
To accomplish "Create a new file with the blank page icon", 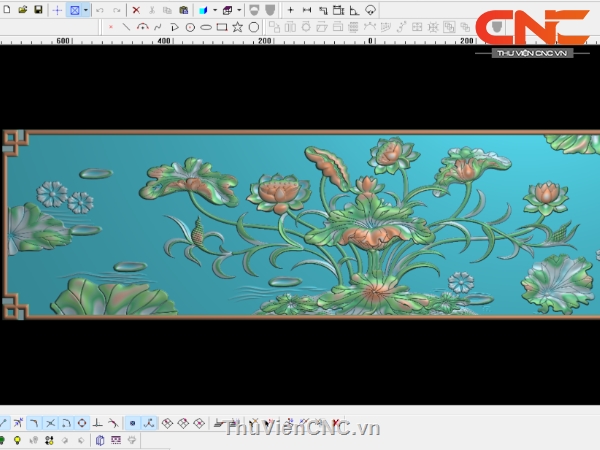I will [7, 10].
